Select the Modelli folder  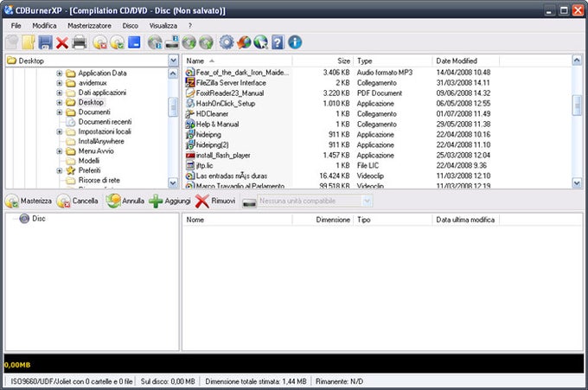[88, 161]
